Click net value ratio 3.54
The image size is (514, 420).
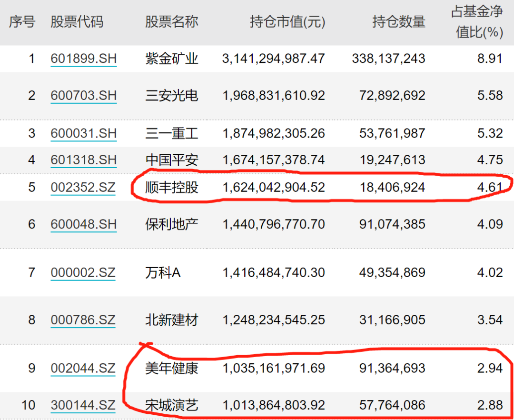(x=490, y=320)
